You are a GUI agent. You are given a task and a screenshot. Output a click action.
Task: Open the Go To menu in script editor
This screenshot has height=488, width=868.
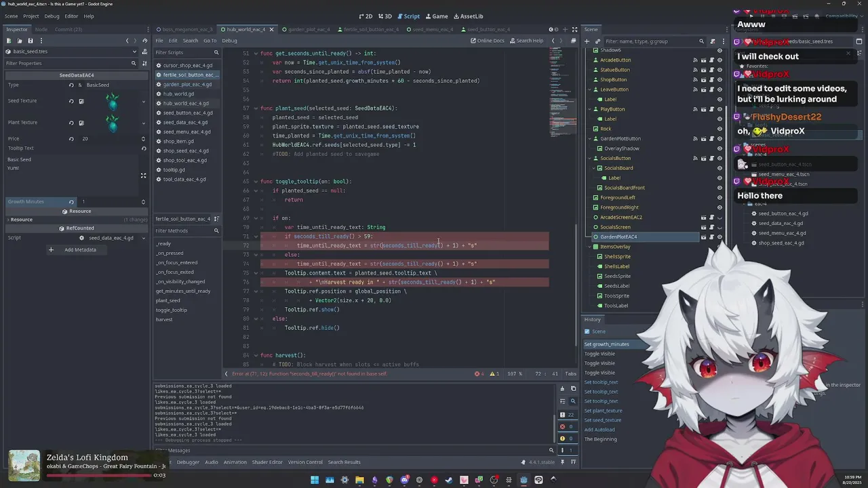point(210,41)
